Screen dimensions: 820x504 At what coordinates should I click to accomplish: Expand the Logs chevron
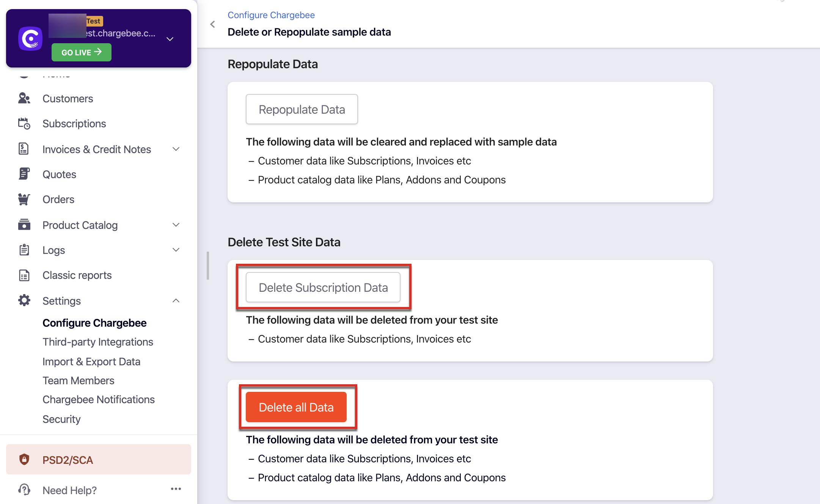[176, 250]
